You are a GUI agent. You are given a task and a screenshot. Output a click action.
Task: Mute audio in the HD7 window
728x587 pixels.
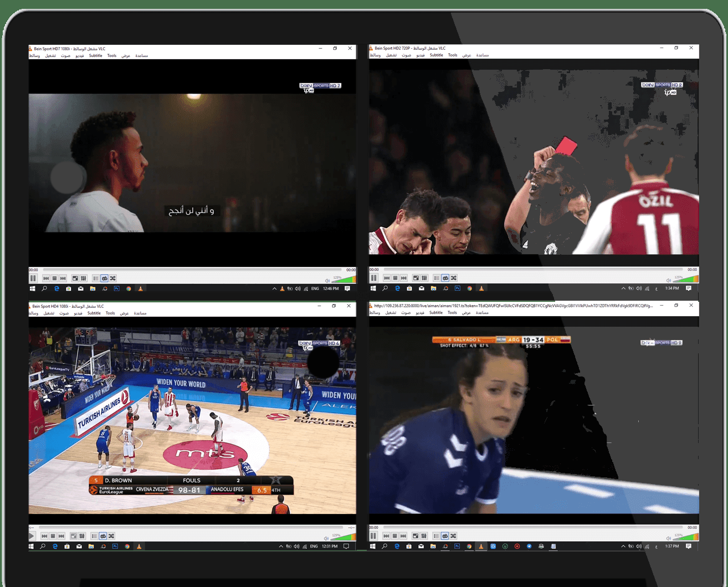tap(327, 281)
